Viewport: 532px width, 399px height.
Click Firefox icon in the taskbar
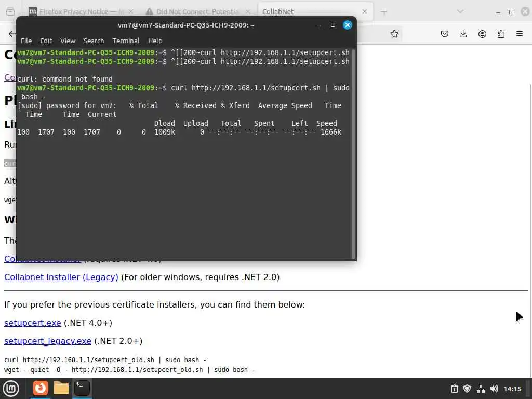pyautogui.click(x=41, y=388)
